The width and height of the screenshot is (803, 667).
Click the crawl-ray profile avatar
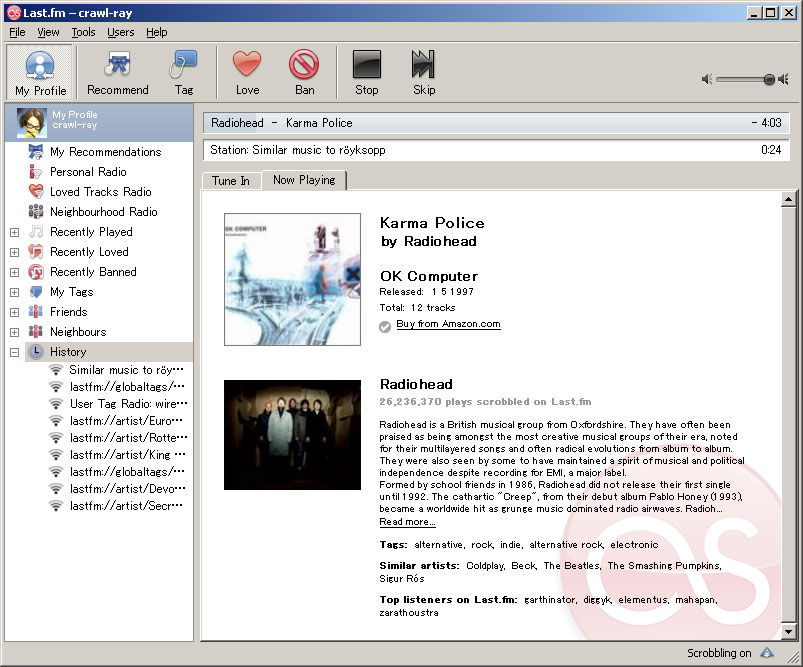tap(32, 123)
